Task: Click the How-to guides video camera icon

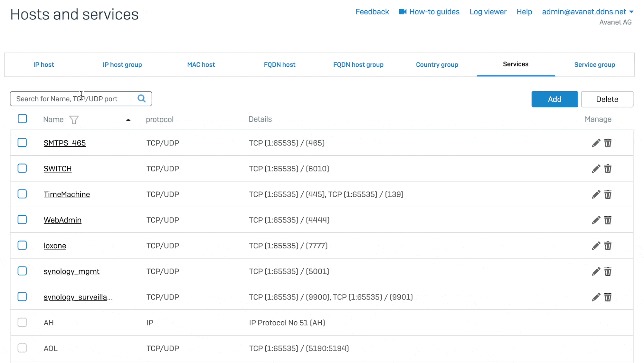Action: click(402, 12)
